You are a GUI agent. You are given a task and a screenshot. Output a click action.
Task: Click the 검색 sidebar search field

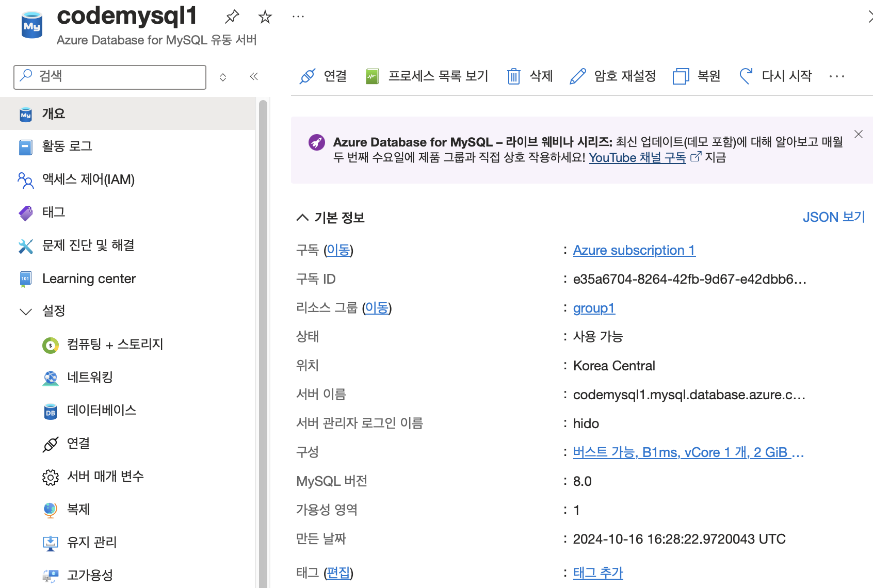[x=110, y=77]
